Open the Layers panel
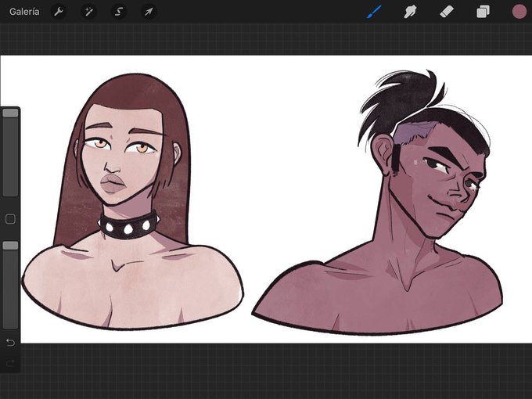Screen dimensions: 532x399 click(x=483, y=12)
